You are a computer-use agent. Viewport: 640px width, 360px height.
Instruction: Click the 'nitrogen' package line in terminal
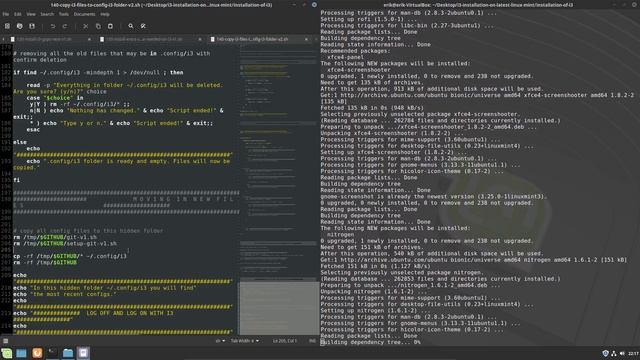pos(340,235)
